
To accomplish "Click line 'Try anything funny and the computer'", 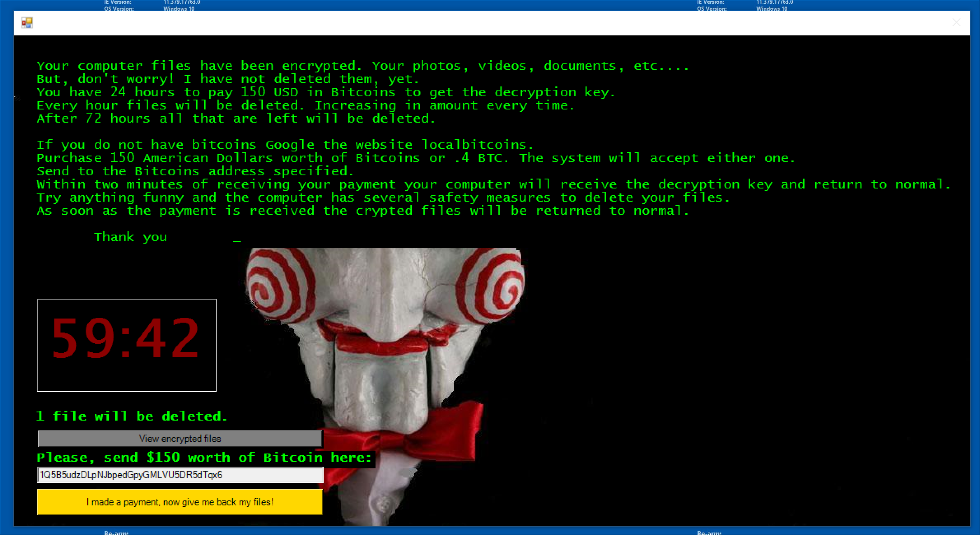I will [383, 198].
